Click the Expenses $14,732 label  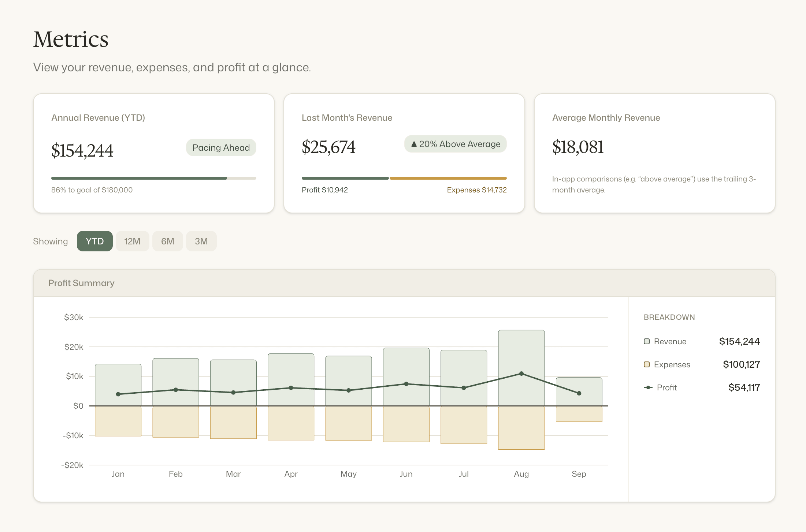[x=477, y=190]
